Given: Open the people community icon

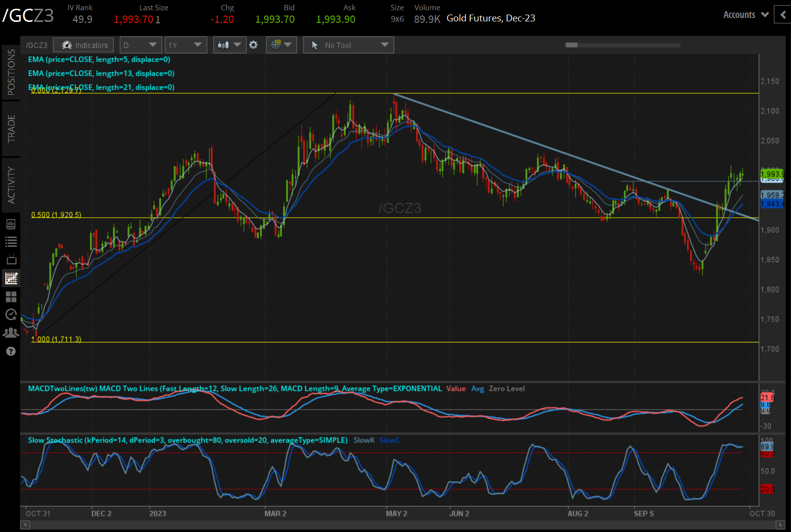Looking at the screenshot, I should click(11, 333).
